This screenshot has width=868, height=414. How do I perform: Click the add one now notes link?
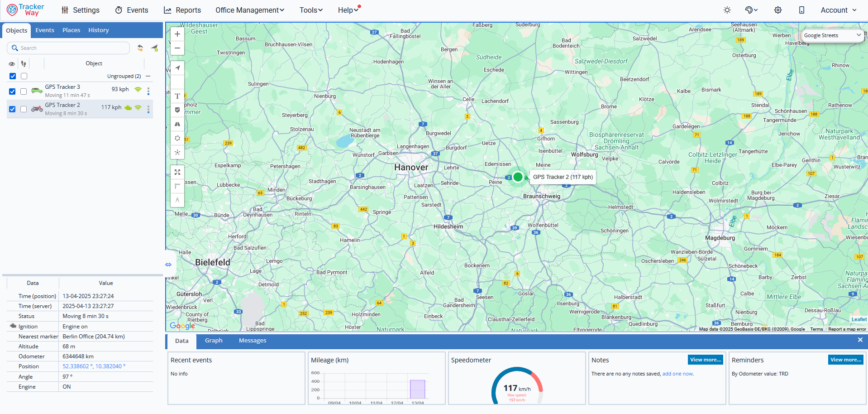[677, 374]
